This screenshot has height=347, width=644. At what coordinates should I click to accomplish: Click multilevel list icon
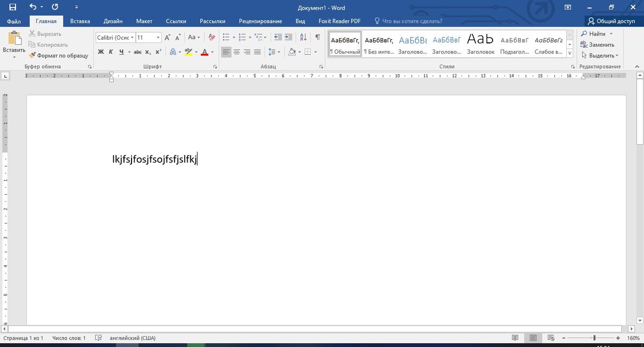[259, 38]
